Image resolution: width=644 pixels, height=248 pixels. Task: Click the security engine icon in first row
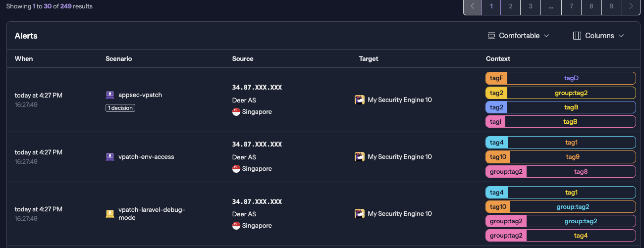(x=360, y=100)
